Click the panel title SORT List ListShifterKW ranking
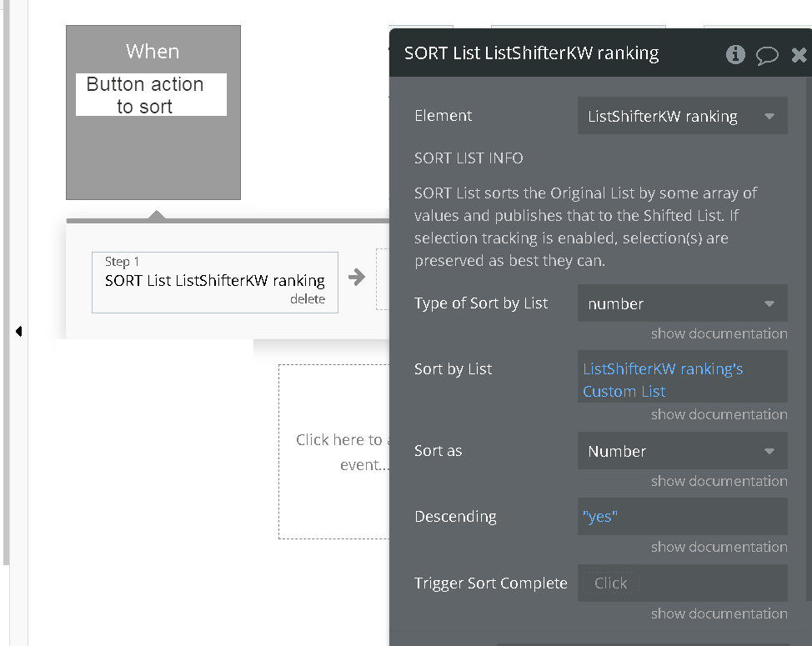This screenshot has width=812, height=646. 531,53
